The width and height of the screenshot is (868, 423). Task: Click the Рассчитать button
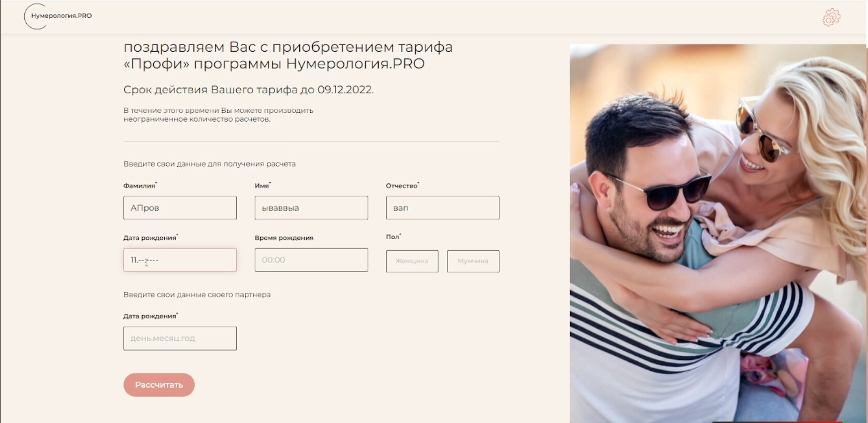[x=159, y=385]
